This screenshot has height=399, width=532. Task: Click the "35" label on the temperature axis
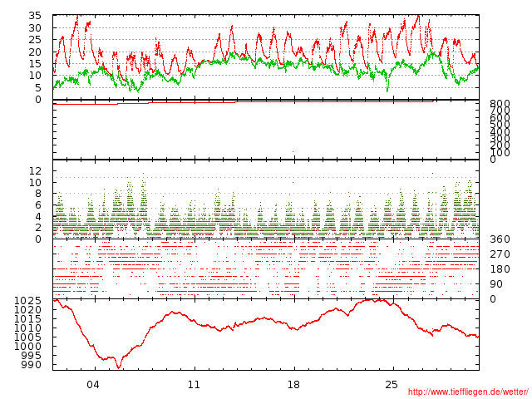pyautogui.click(x=35, y=16)
